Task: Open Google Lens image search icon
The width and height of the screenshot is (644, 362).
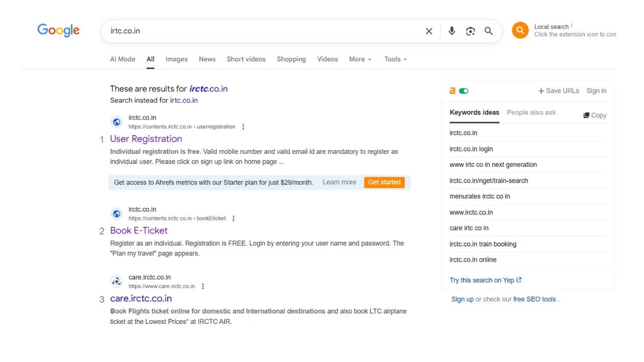Action: (x=470, y=31)
